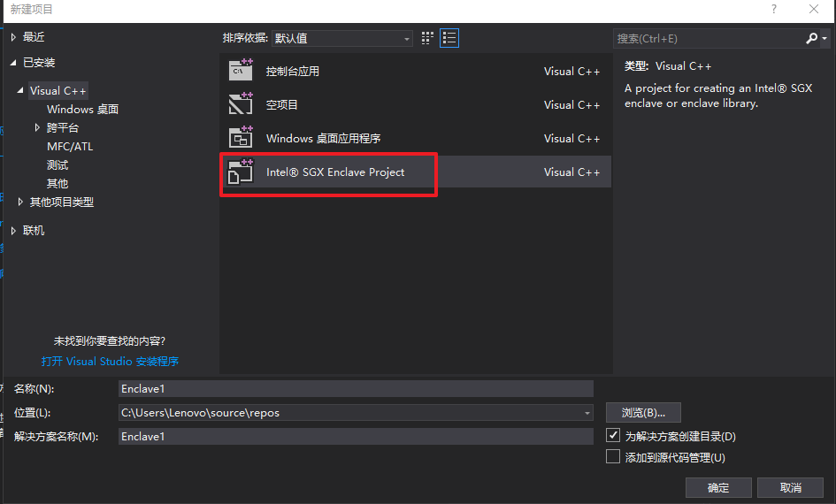The width and height of the screenshot is (836, 504).
Task: Open the 位置 path dropdown arrow
Action: tap(587, 413)
